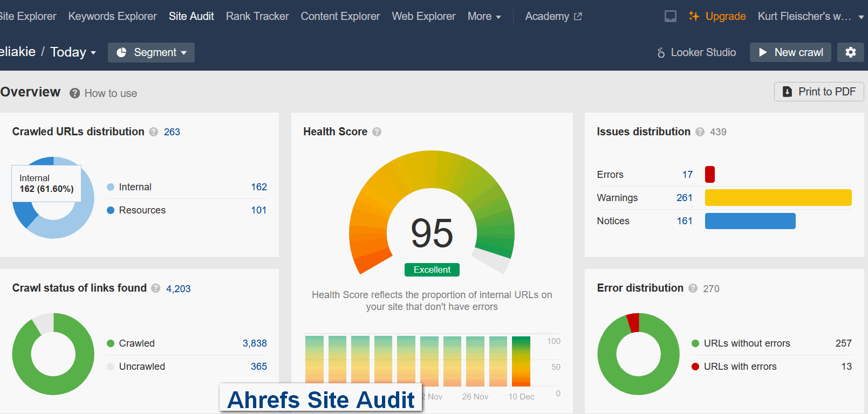Click Internal URLs count 162
Screen dimensions: 868x414
[259, 187]
